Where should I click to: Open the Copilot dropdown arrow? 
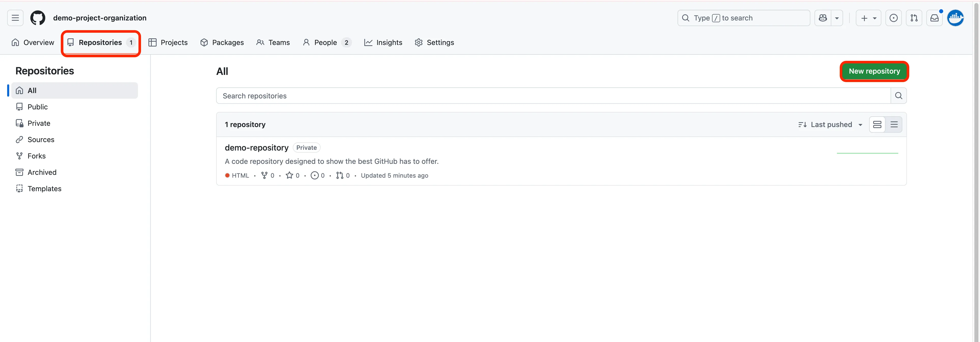click(837, 18)
